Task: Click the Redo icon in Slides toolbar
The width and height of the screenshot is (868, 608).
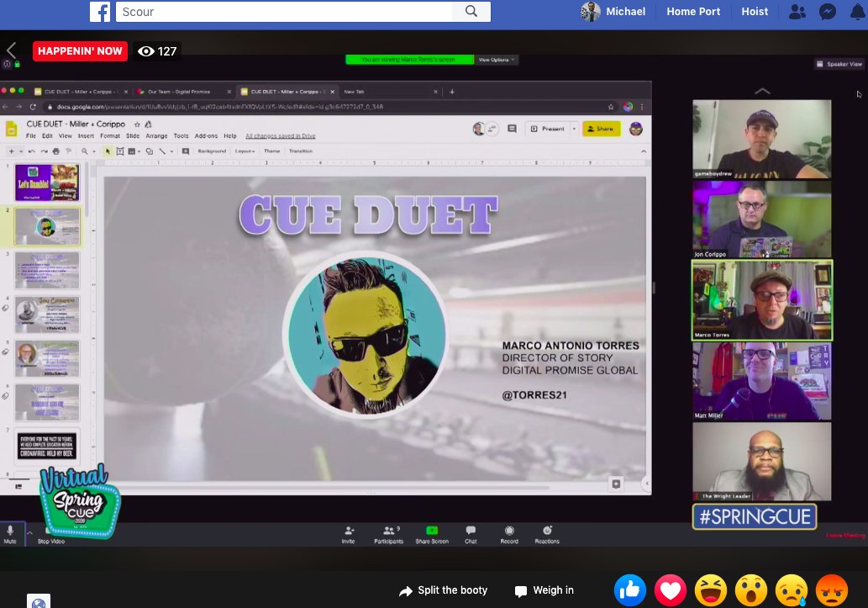Action: (x=44, y=151)
